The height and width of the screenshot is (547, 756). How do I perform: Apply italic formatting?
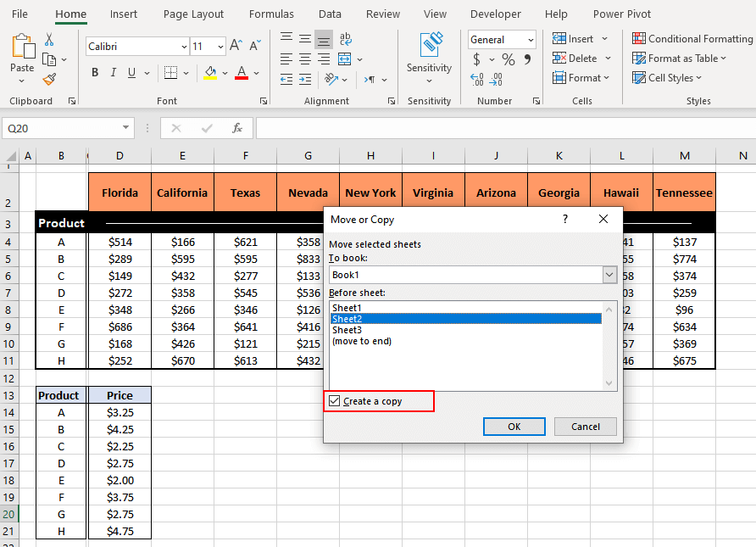click(x=111, y=72)
